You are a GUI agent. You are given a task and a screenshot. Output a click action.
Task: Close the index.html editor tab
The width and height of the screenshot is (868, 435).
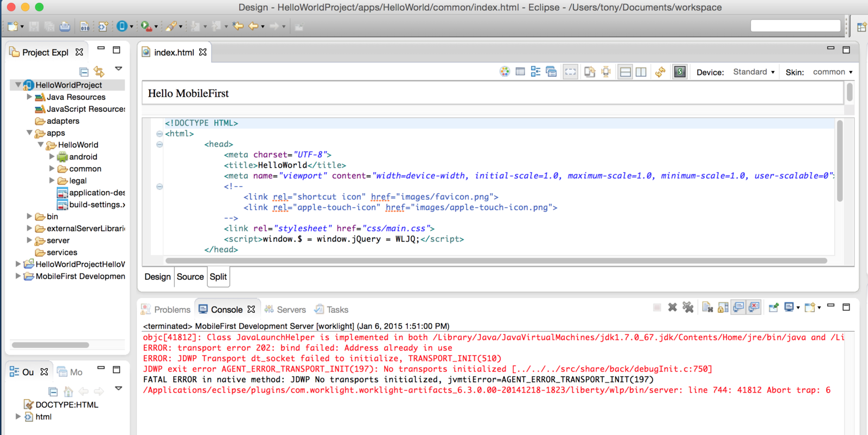(x=203, y=52)
